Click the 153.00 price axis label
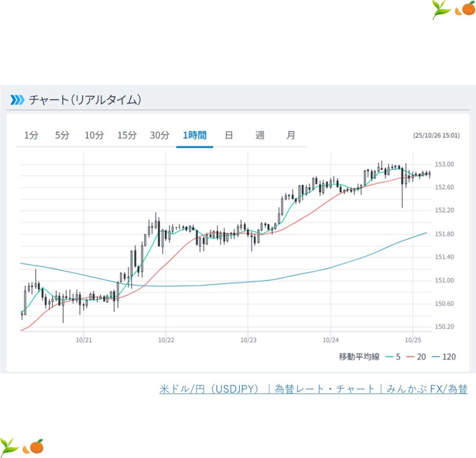476x458 pixels. pyautogui.click(x=444, y=164)
